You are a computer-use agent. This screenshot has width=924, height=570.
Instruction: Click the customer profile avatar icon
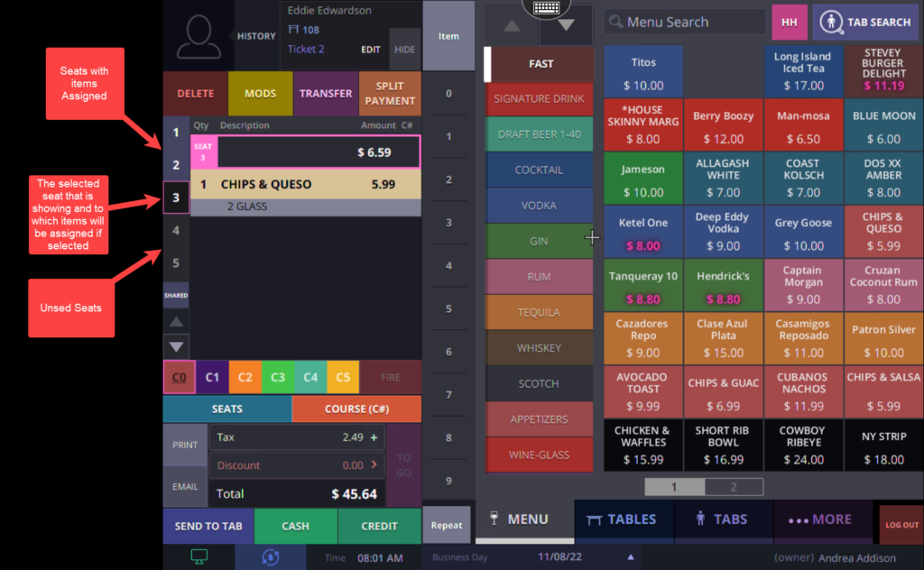[199, 36]
